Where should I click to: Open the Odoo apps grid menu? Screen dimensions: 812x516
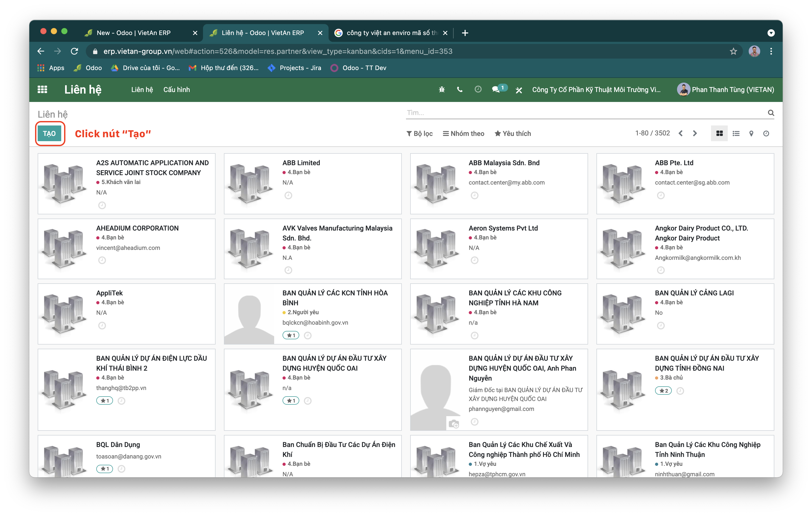(x=42, y=89)
